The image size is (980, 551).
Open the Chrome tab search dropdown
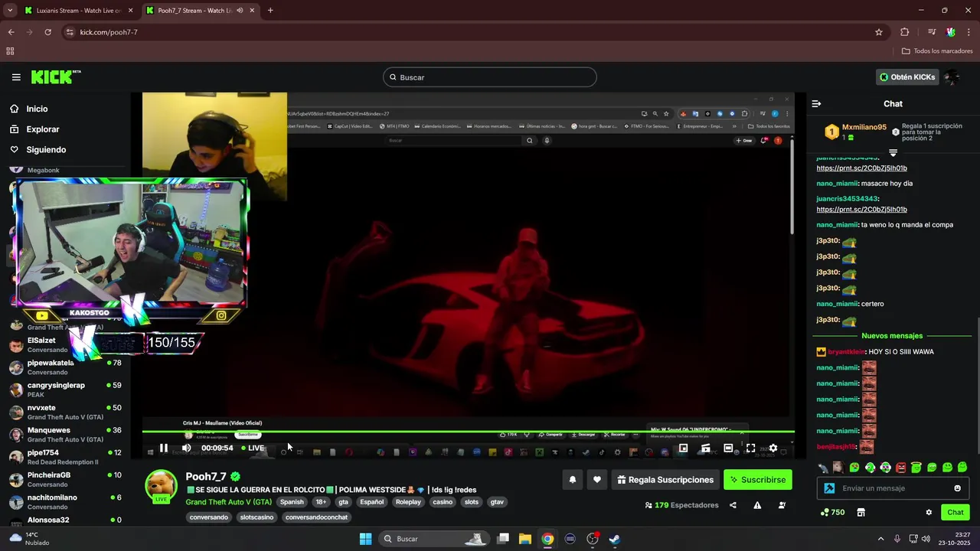(x=10, y=11)
